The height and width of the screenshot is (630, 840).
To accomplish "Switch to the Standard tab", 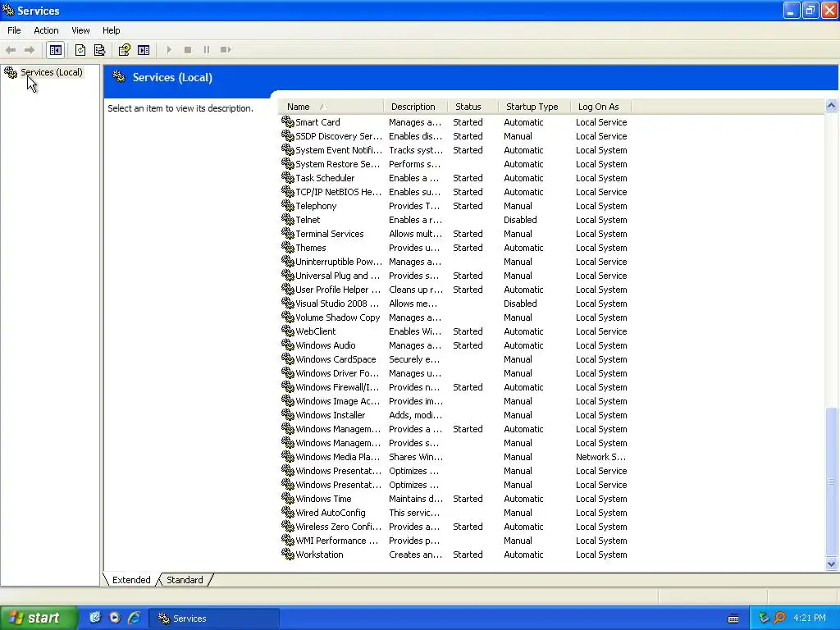I will 185,580.
